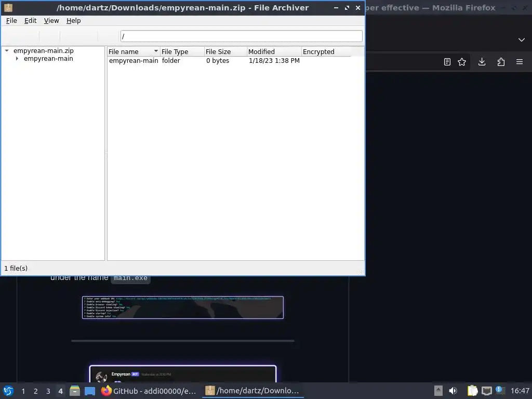This screenshot has height=399, width=532.
Task: Open Firefox downloads panel icon
Action: point(482,62)
